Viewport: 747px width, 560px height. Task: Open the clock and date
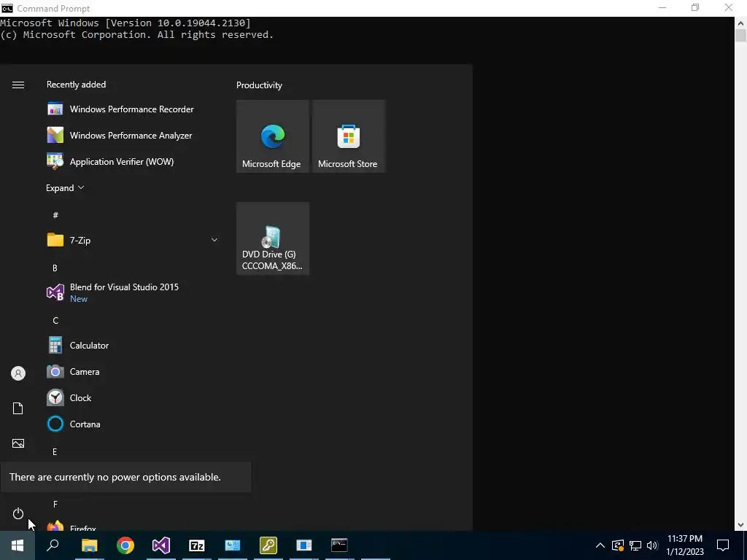[684, 545]
